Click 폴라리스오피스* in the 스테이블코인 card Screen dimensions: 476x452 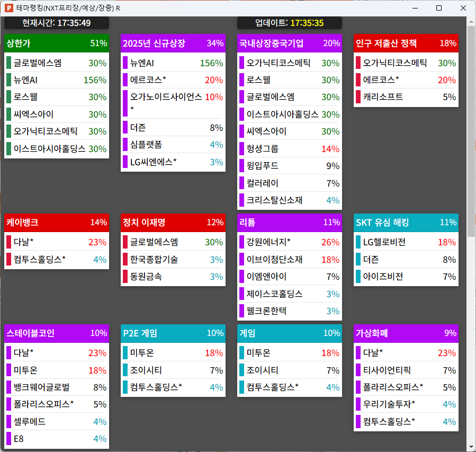[57, 404]
